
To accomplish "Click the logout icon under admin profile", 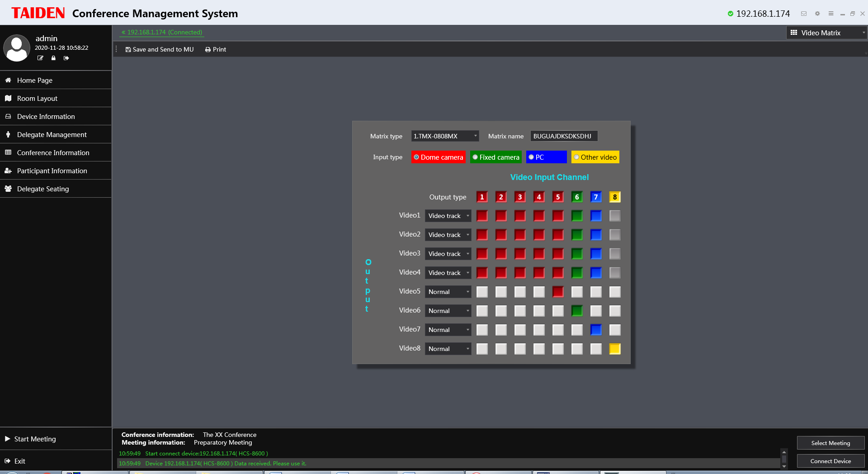I will (66, 58).
